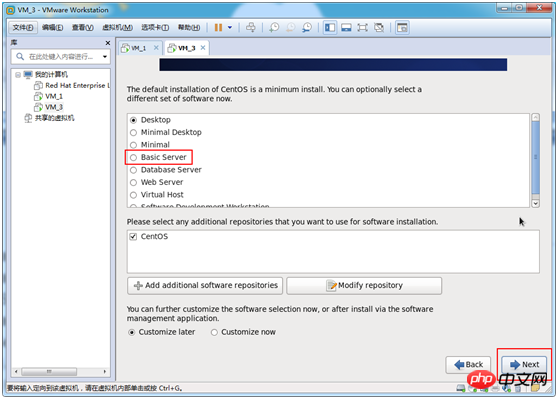Switch to the VM_1 tab
This screenshot has height=399, width=558.
(138, 48)
